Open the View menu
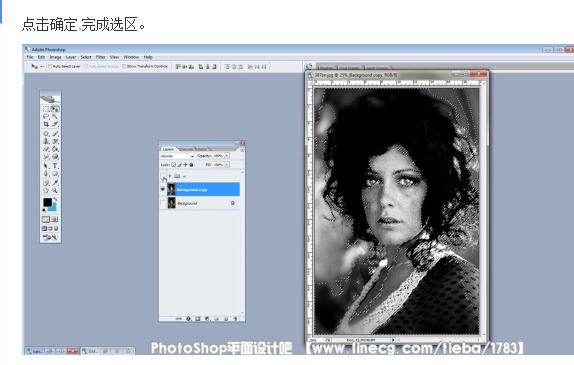Image resolution: width=574 pixels, height=365 pixels. (115, 57)
